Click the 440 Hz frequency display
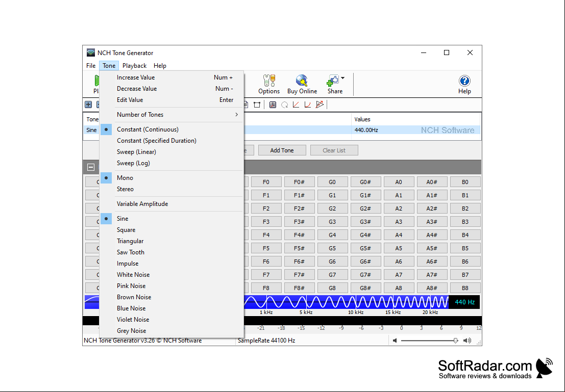 pos(464,302)
